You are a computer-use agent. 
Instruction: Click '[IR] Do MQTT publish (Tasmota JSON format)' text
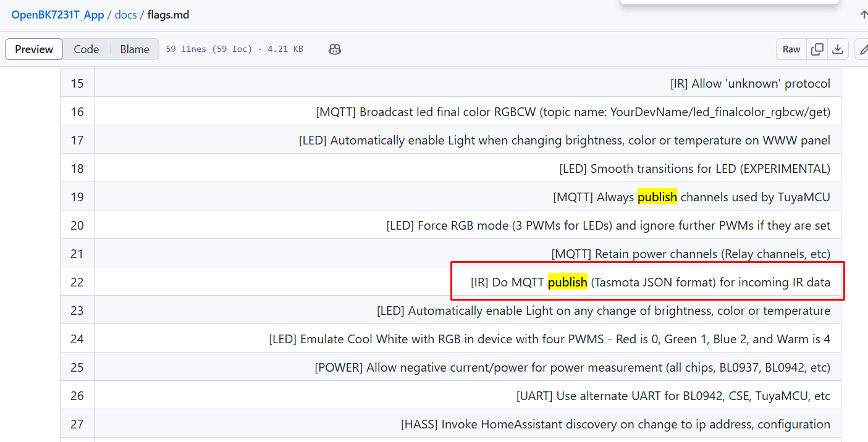(x=651, y=282)
